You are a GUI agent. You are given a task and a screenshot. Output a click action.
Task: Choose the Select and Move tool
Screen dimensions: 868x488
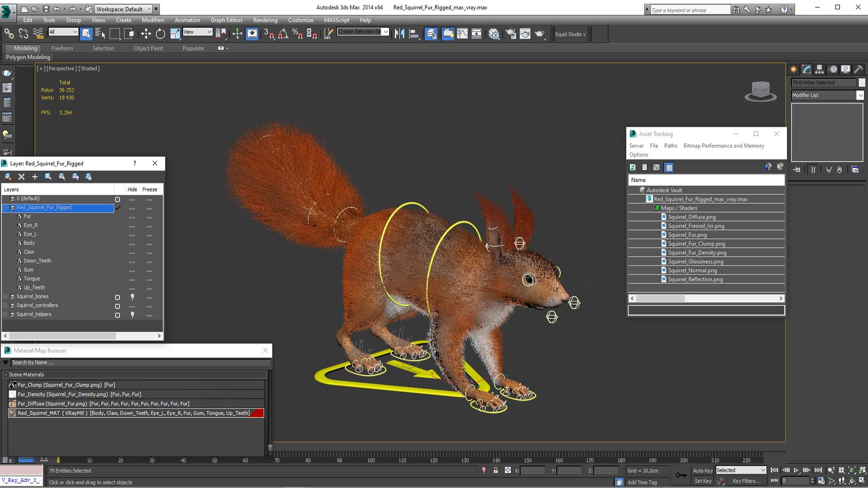(146, 33)
